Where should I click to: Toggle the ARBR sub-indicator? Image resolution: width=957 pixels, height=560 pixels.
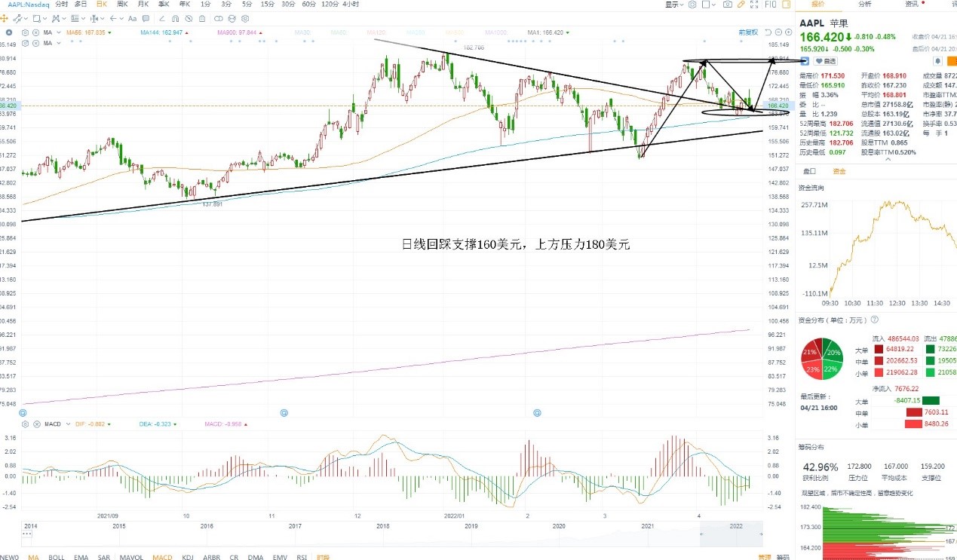pos(212,556)
